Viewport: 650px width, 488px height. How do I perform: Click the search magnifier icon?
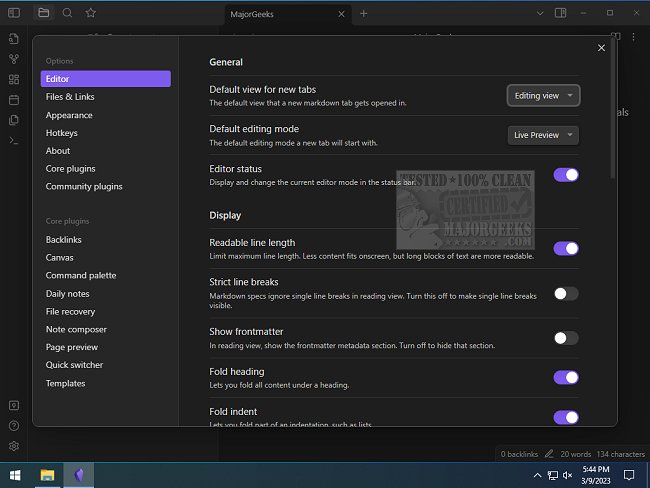coord(67,13)
